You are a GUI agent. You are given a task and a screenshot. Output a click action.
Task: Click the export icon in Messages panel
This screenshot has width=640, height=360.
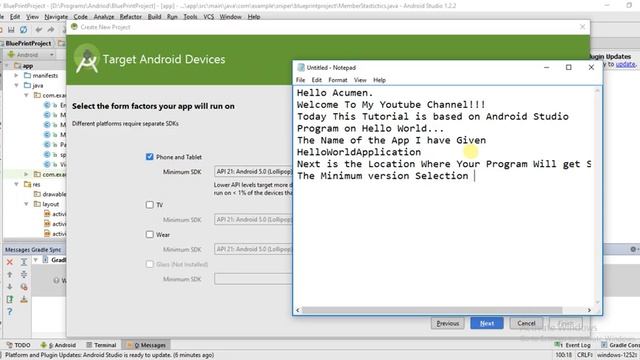tap(10, 300)
